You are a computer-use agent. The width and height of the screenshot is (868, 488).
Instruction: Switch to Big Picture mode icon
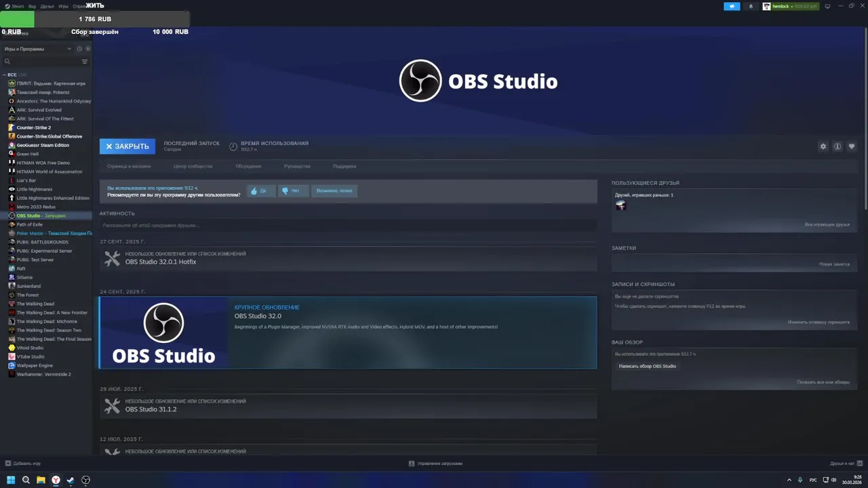pos(827,6)
